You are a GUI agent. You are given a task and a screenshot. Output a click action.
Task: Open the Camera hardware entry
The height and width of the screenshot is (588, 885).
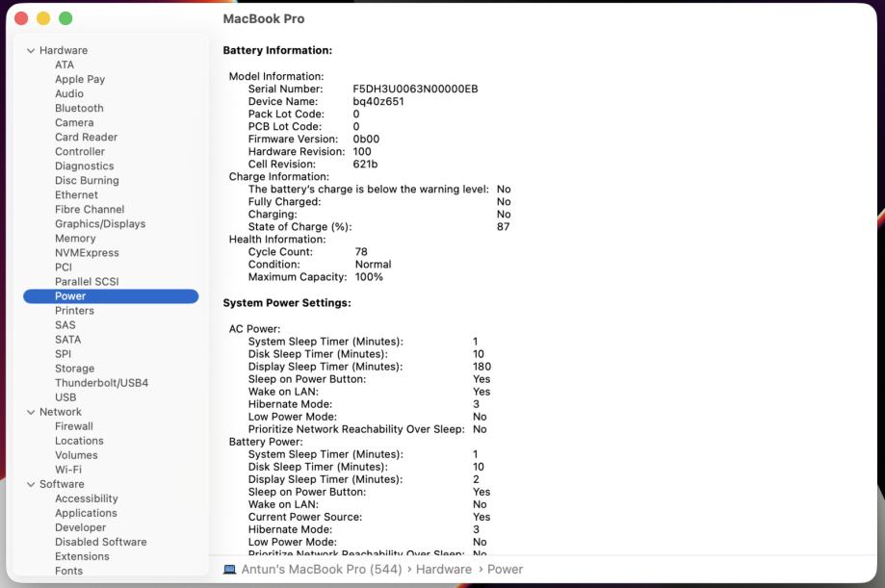pyautogui.click(x=74, y=122)
